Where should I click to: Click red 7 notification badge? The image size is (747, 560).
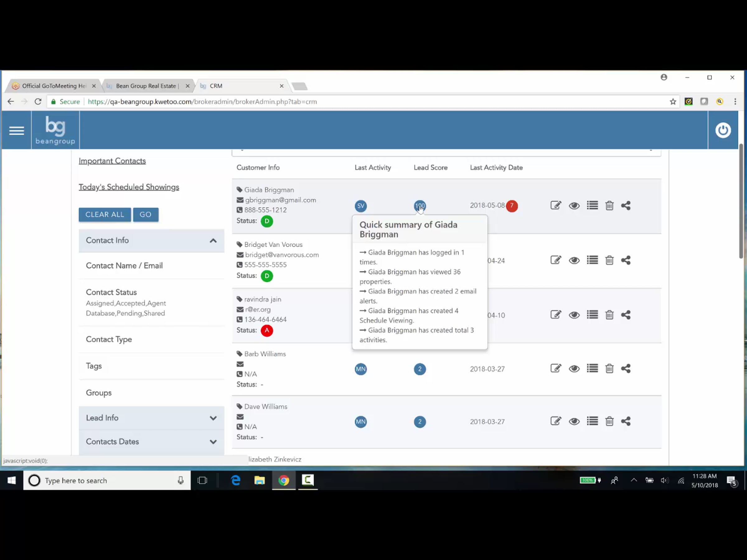coord(512,206)
